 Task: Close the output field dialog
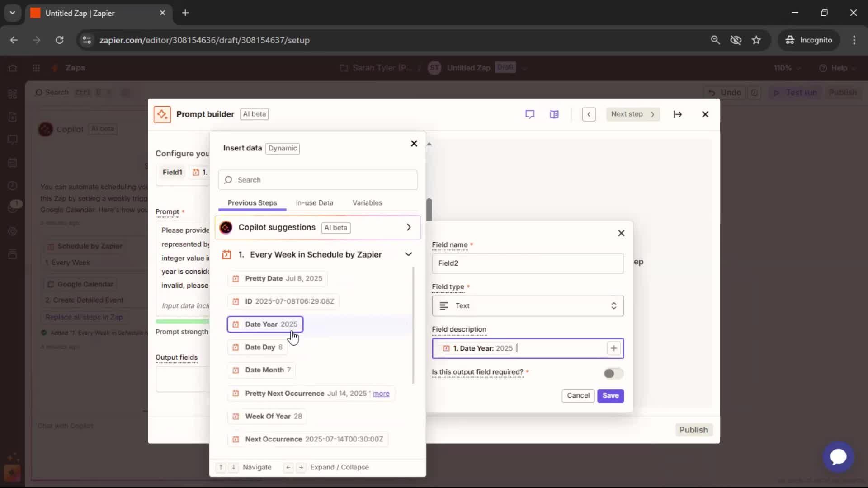[621, 233]
